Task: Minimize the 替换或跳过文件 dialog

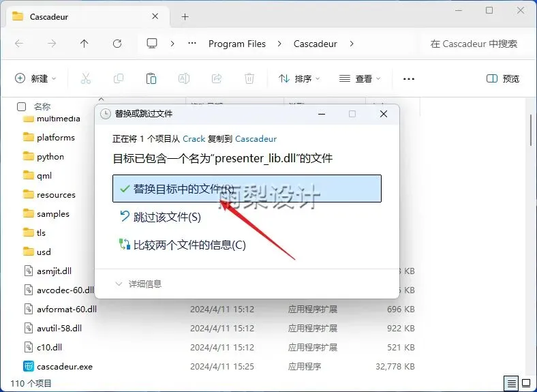Action: 321,114
